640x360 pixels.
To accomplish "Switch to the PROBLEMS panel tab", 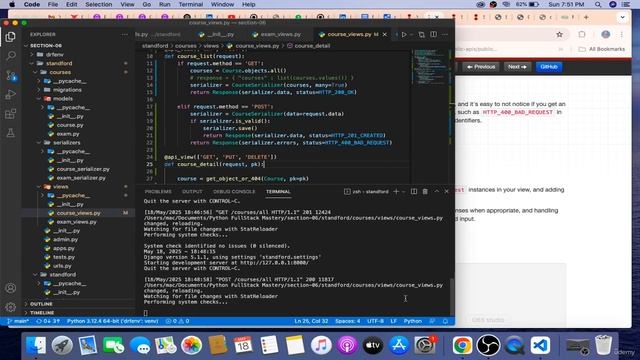I will pos(158,191).
